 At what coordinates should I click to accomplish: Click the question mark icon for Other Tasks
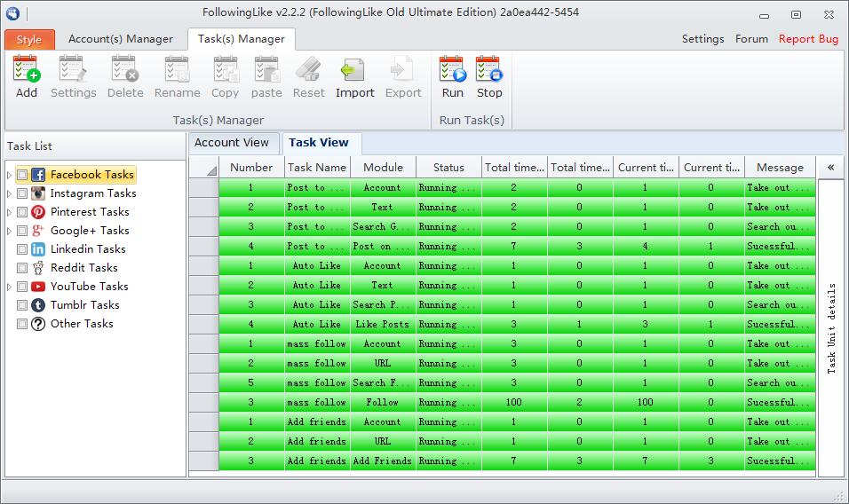pos(38,323)
